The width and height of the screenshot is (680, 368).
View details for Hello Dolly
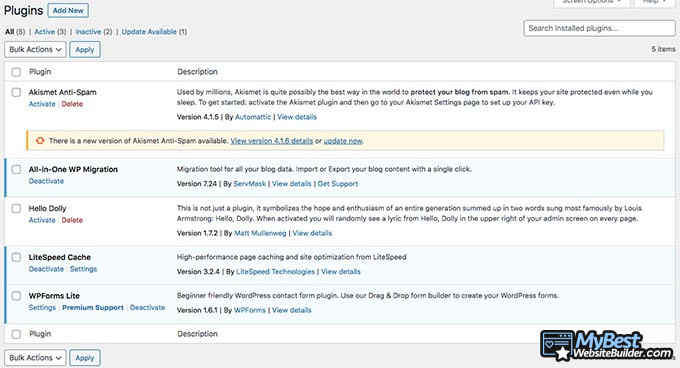click(x=312, y=233)
